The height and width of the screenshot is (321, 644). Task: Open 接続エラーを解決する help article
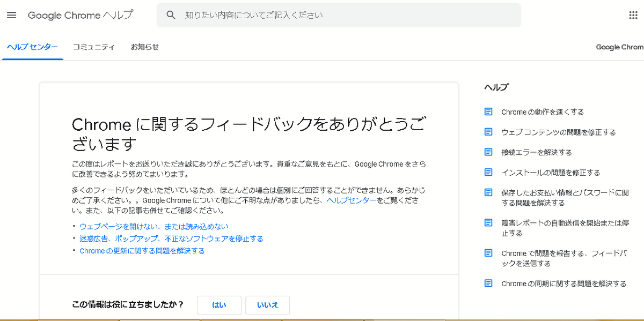coord(537,152)
